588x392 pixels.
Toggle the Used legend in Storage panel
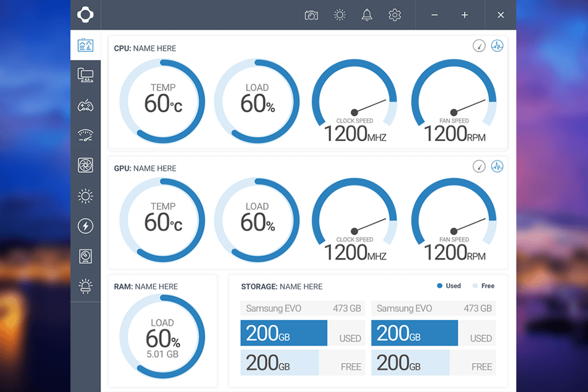click(448, 285)
